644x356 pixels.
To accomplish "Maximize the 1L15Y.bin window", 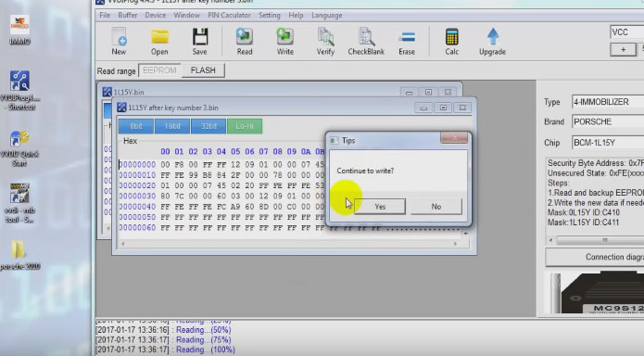I will point(428,92).
